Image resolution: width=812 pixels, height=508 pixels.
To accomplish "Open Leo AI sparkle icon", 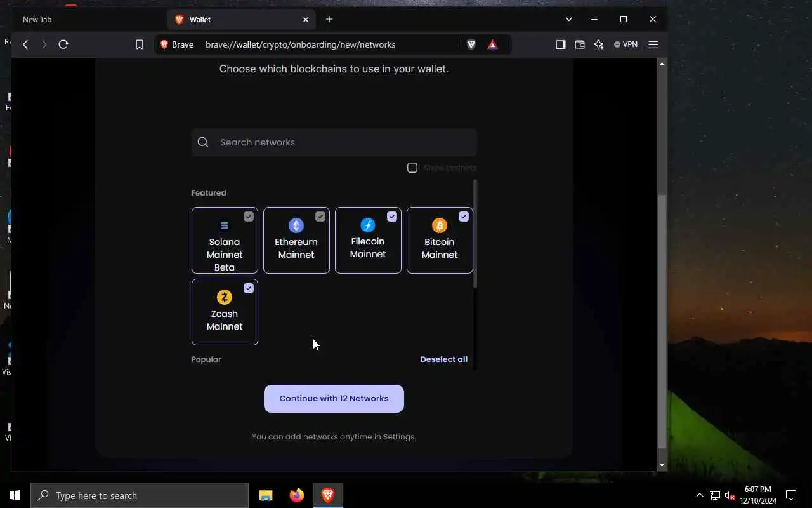I will 599,44.
